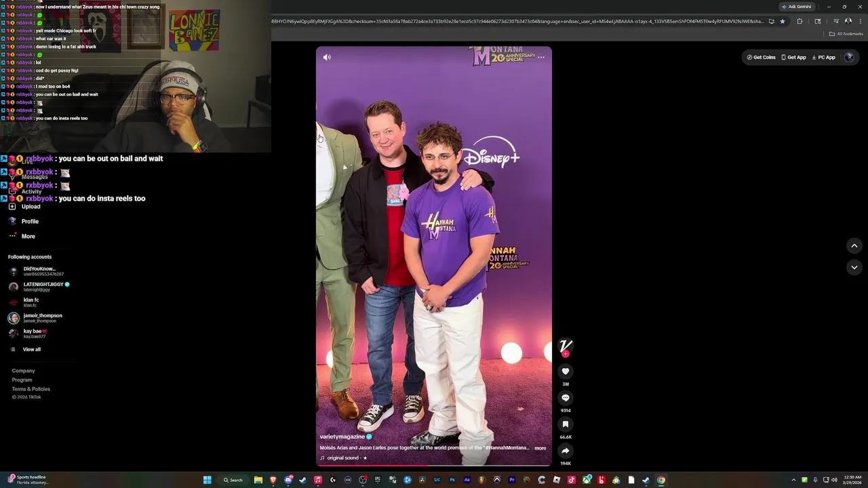Open Premiere Pro from the taskbar
The image size is (868, 488).
(512, 480)
